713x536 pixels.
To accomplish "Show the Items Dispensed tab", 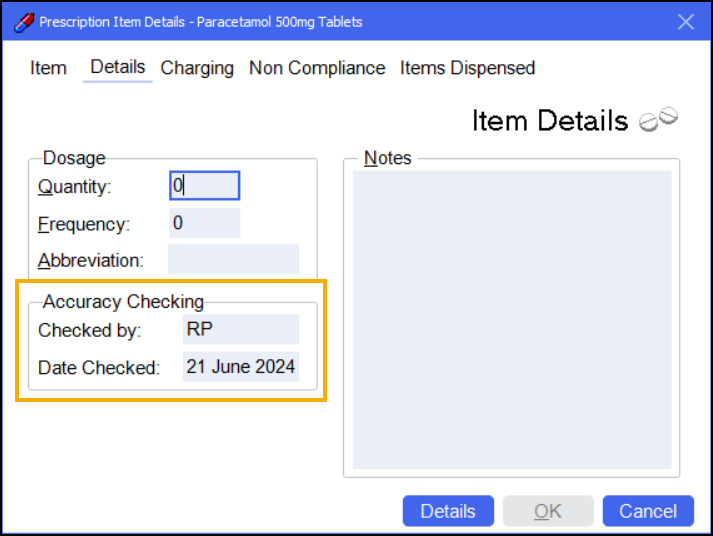I will click(x=467, y=68).
